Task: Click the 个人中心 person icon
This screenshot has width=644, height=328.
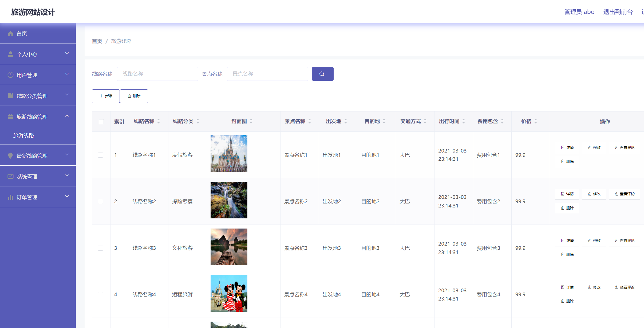Action: point(11,54)
